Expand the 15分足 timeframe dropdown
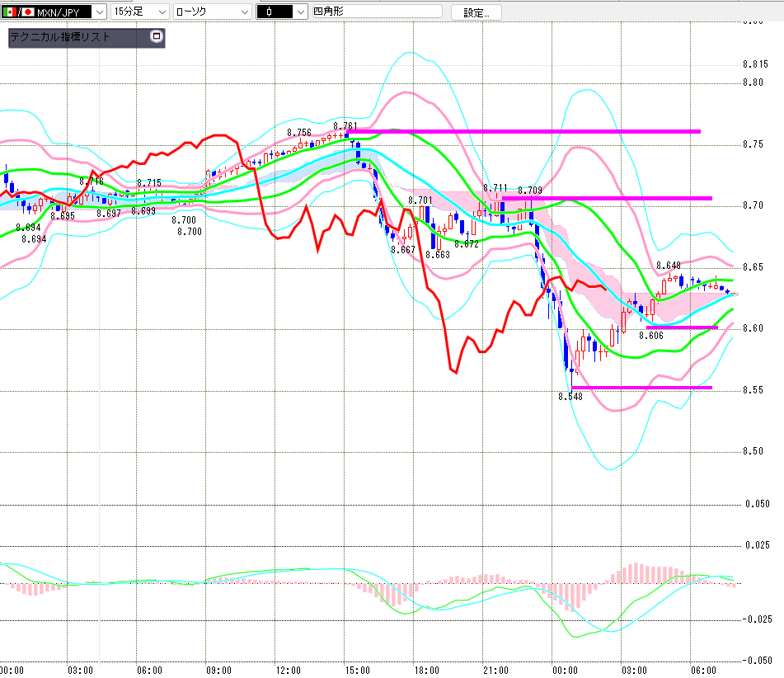 coord(140,12)
